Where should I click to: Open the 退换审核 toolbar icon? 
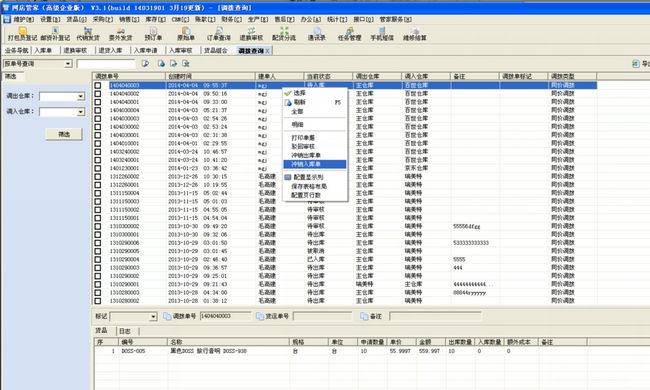point(251,34)
